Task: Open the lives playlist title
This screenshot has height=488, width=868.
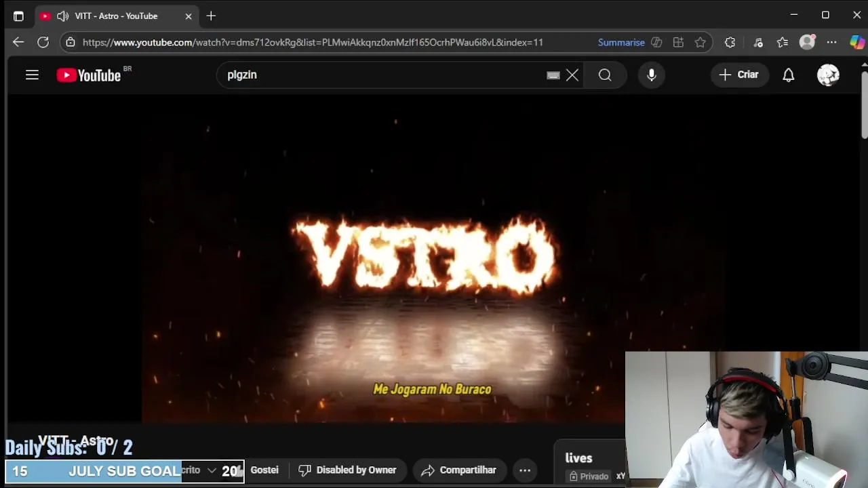Action: 578,458
